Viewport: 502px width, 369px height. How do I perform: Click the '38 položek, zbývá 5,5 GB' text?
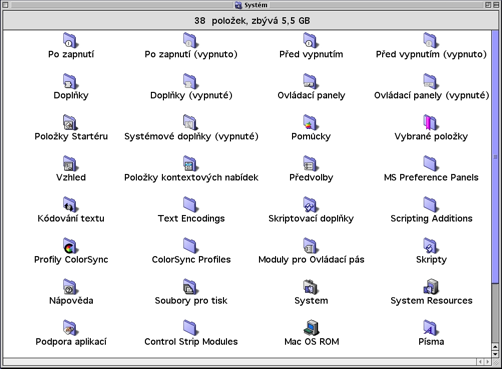tap(252, 21)
